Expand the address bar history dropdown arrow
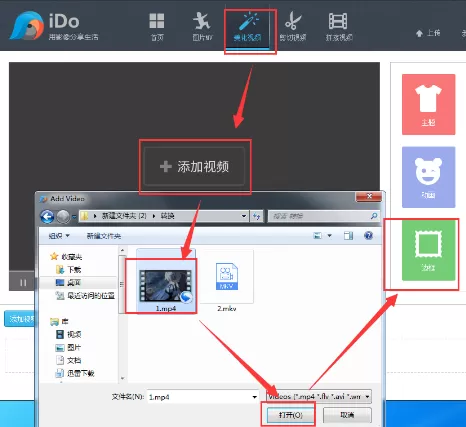The image size is (466, 427). (244, 216)
